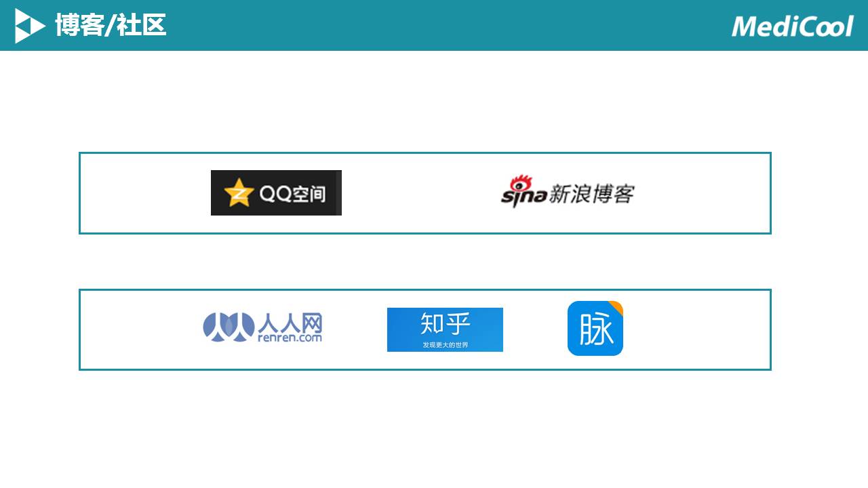Click the 新浪博客 text
The width and height of the screenshot is (868, 488).
point(591,194)
